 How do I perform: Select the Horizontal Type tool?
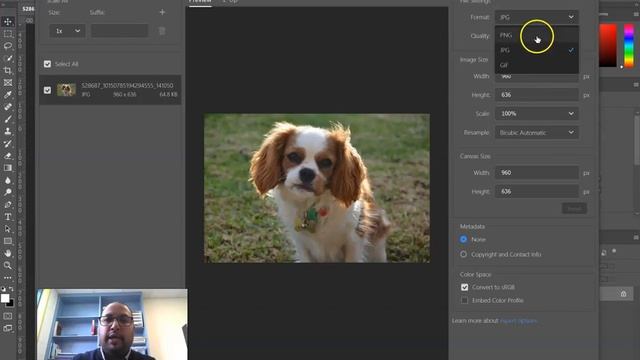point(8,217)
